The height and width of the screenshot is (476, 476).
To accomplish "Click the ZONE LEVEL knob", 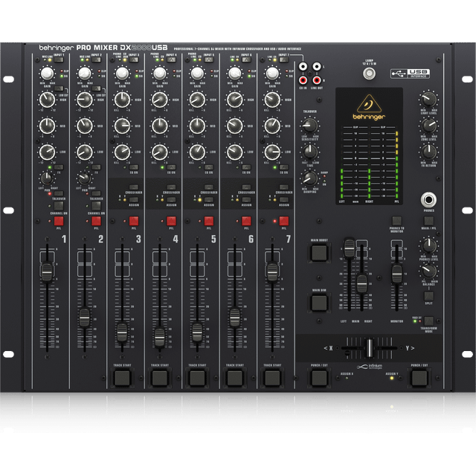I will 428,126.
